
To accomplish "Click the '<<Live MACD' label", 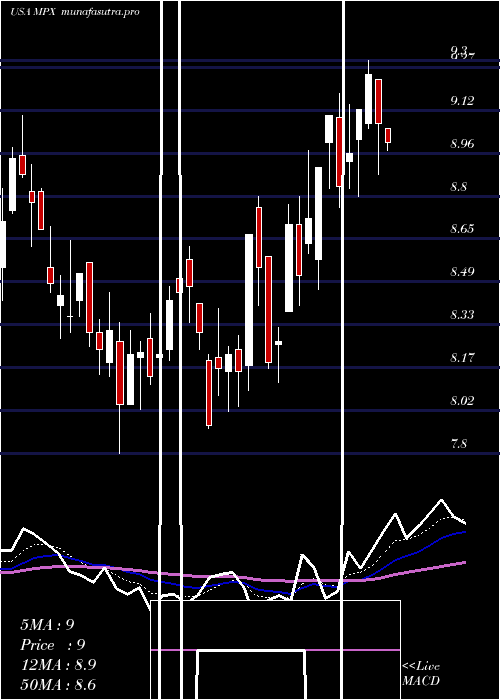I will [x=421, y=674].
